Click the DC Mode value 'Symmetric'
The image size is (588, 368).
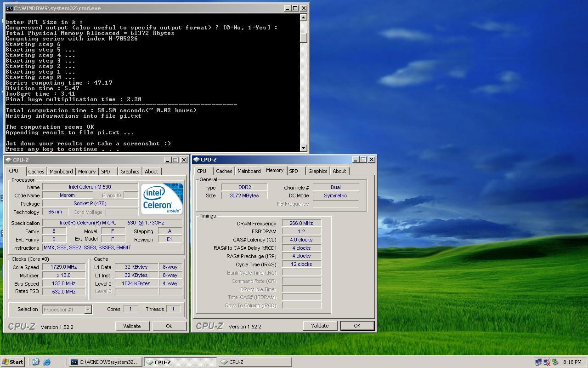tap(336, 195)
